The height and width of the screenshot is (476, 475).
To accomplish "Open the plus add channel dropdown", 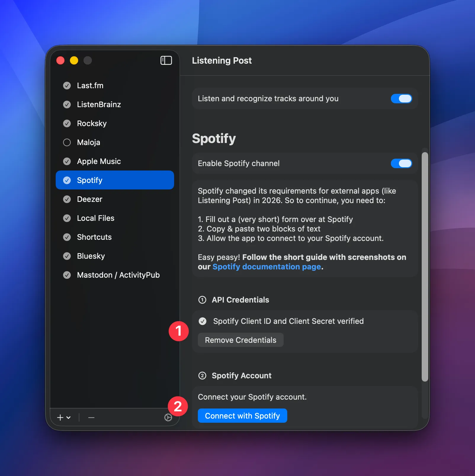I will click(x=64, y=417).
